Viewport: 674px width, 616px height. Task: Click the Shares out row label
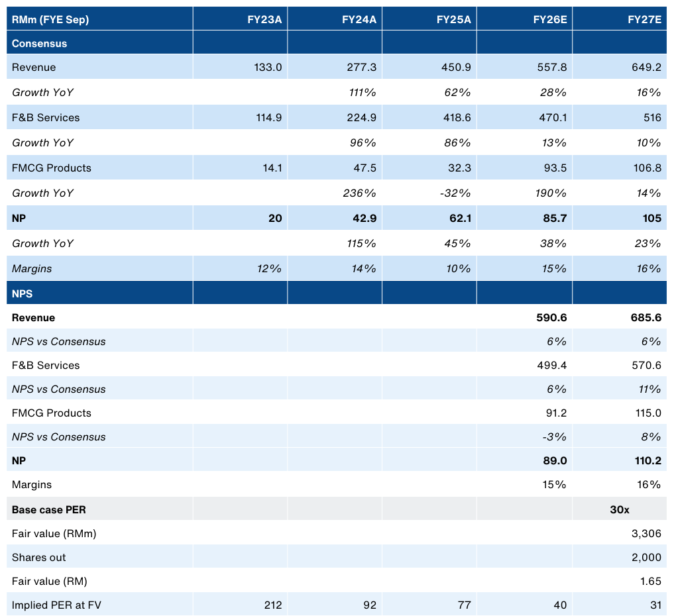(x=39, y=558)
